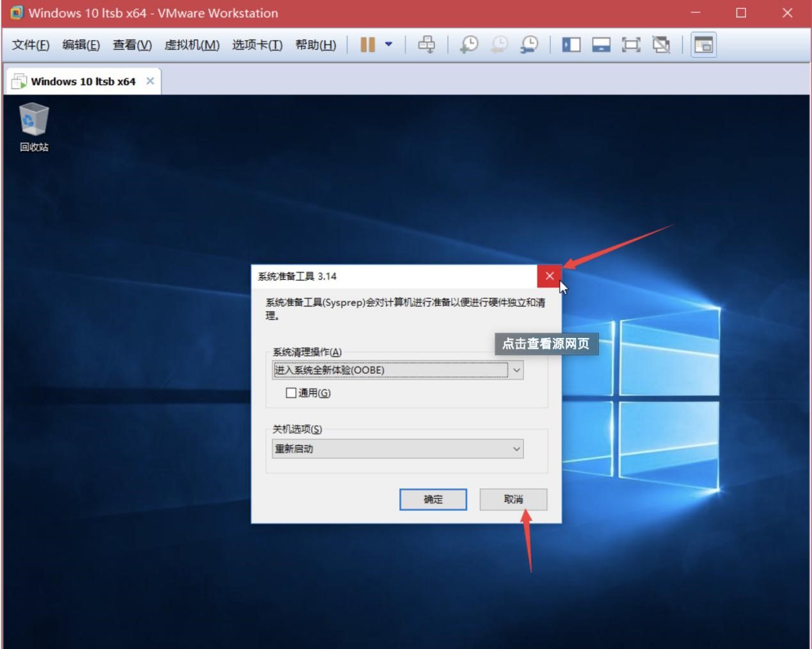The height and width of the screenshot is (649, 812).
Task: Toggle console view mode on the toolbar
Action: [702, 45]
